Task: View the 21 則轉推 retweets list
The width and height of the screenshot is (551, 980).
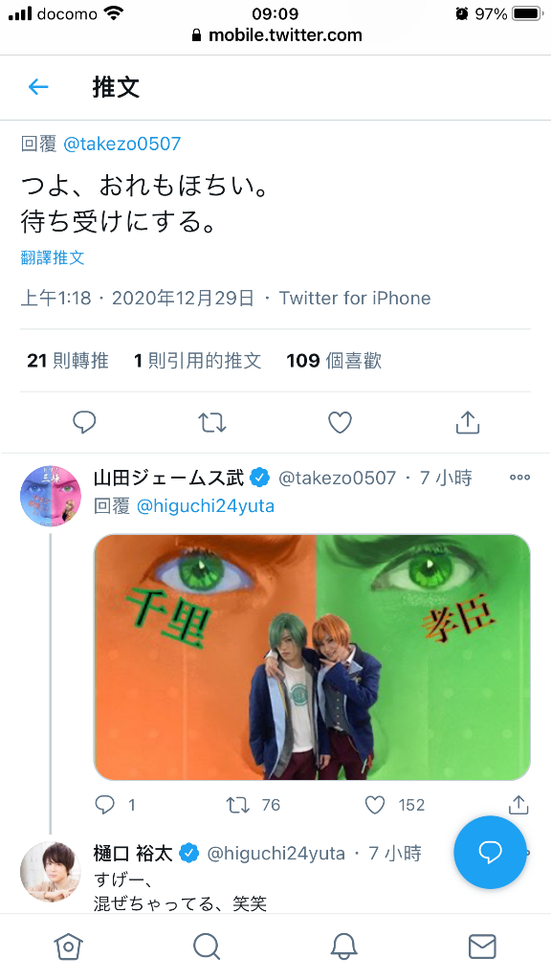Action: pyautogui.click(x=68, y=361)
